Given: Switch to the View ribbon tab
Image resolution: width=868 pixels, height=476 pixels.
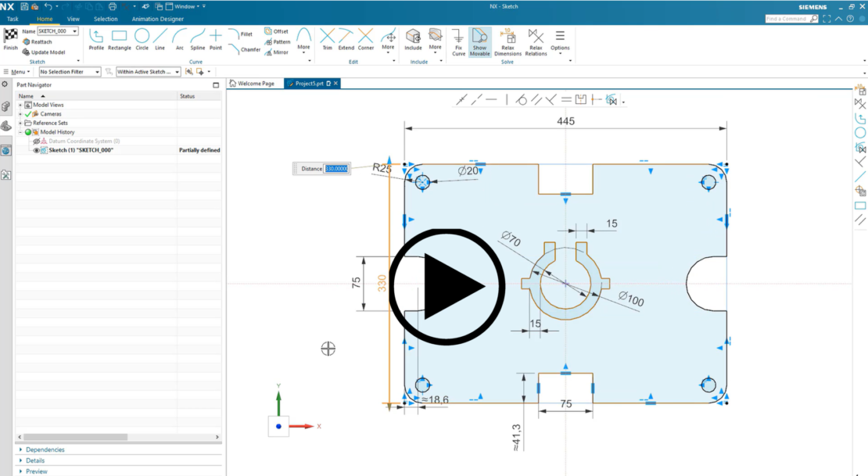Looking at the screenshot, I should pyautogui.click(x=74, y=19).
